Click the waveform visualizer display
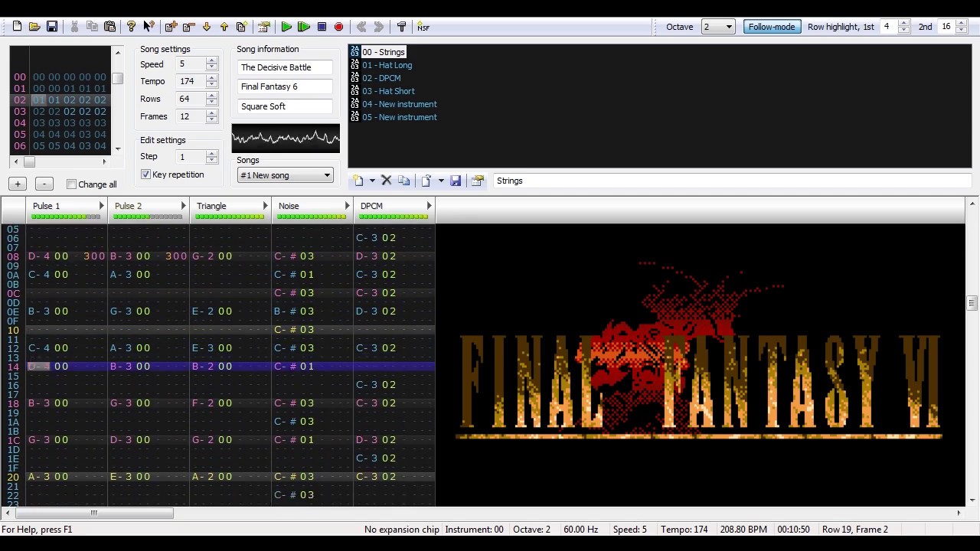Screen dimensions: 980x551 286,139
